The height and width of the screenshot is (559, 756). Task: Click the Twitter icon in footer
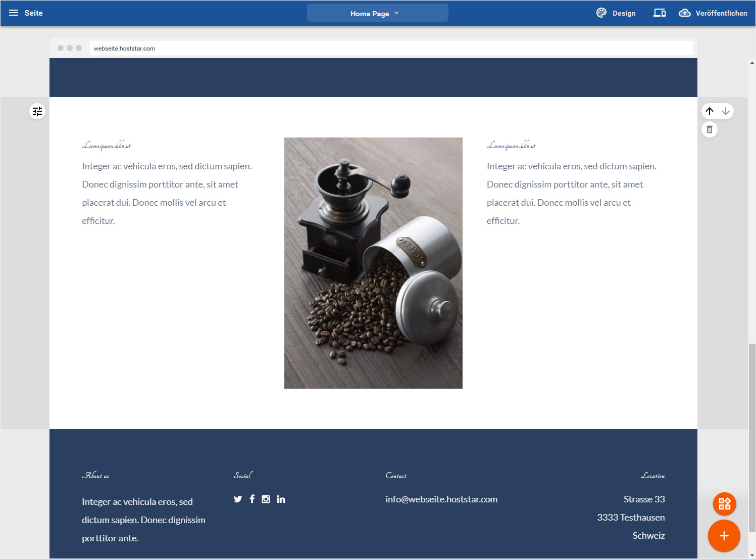238,499
